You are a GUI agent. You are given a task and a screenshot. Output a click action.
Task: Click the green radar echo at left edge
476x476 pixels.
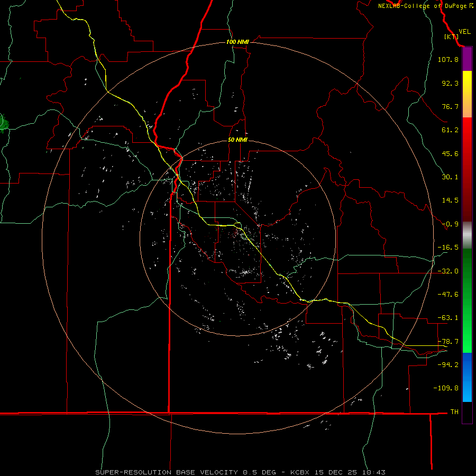4,124
